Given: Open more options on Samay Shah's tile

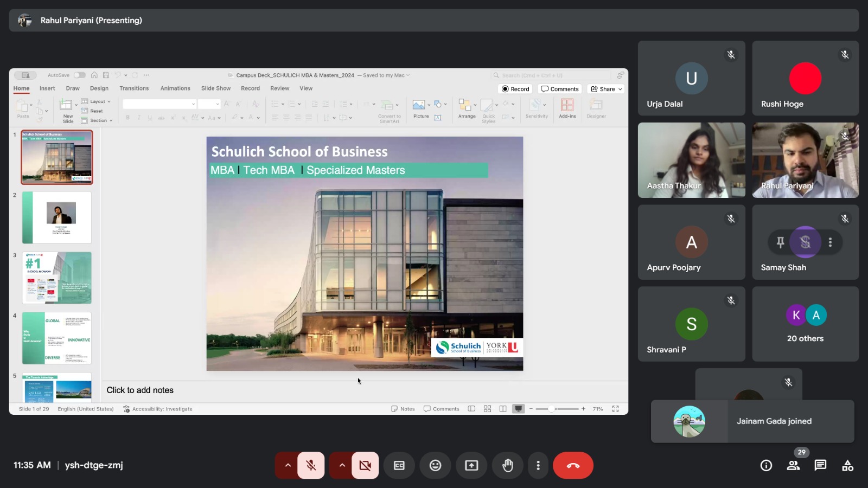Looking at the screenshot, I should coord(830,242).
